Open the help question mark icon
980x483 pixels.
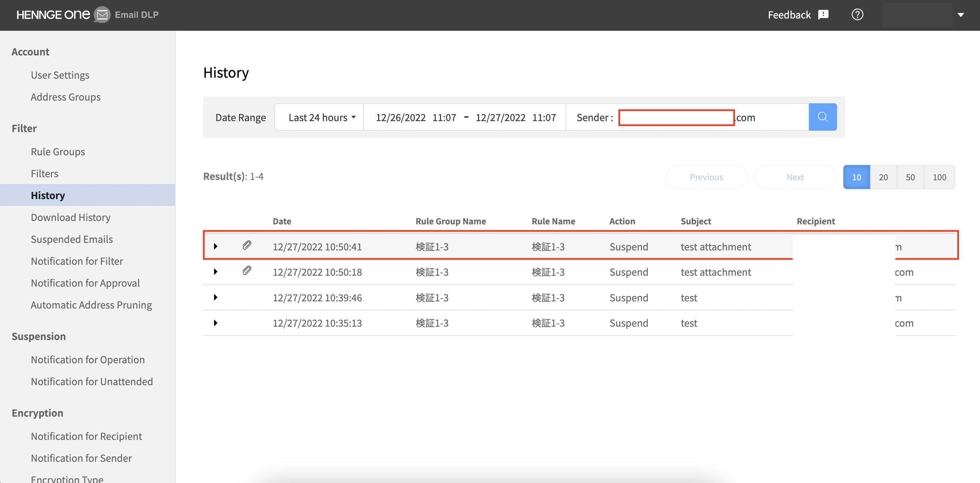[857, 15]
